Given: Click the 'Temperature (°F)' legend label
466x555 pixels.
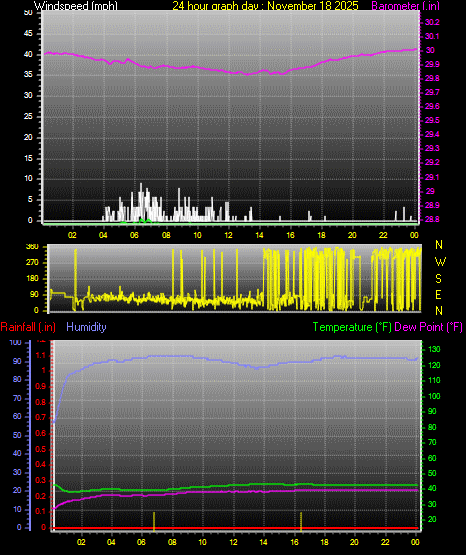Looking at the screenshot, I should 352,327.
